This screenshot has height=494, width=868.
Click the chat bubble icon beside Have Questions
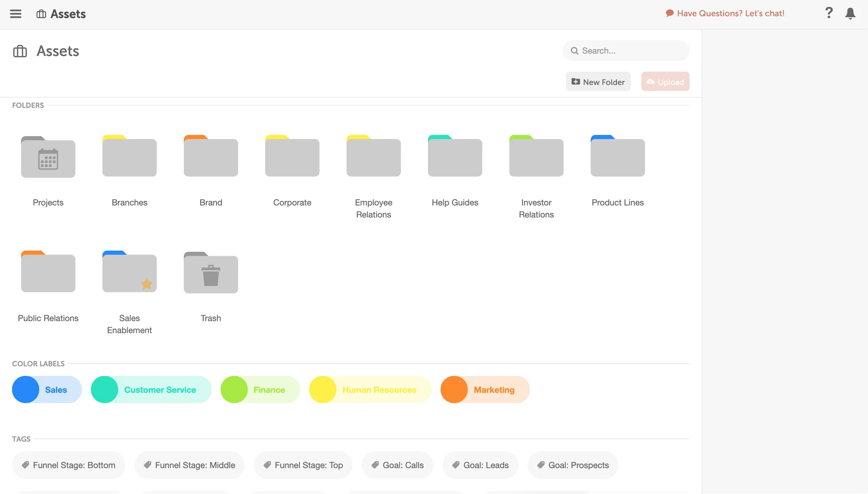tap(670, 14)
